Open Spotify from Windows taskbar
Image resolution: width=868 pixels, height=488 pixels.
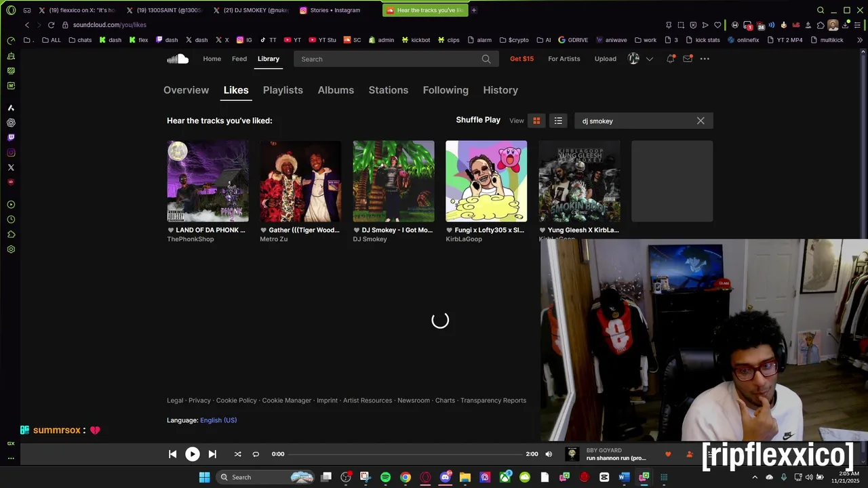385,477
